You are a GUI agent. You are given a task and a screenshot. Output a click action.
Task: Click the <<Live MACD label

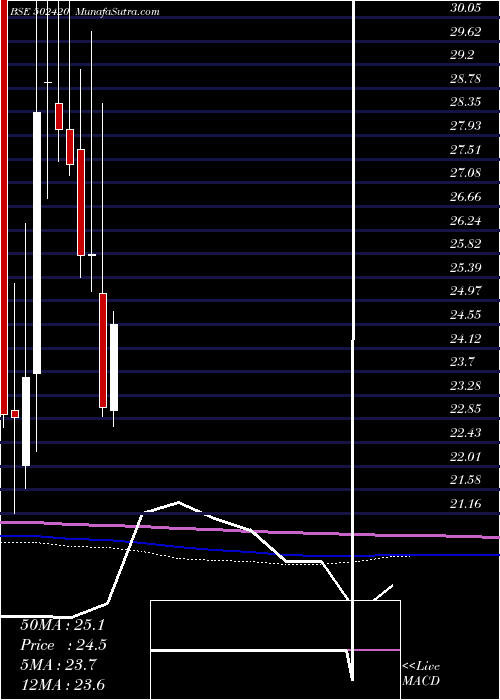click(x=421, y=674)
